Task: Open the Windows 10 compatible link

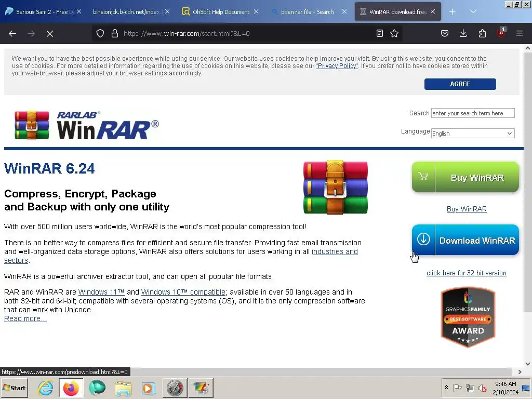Action: click(x=183, y=292)
